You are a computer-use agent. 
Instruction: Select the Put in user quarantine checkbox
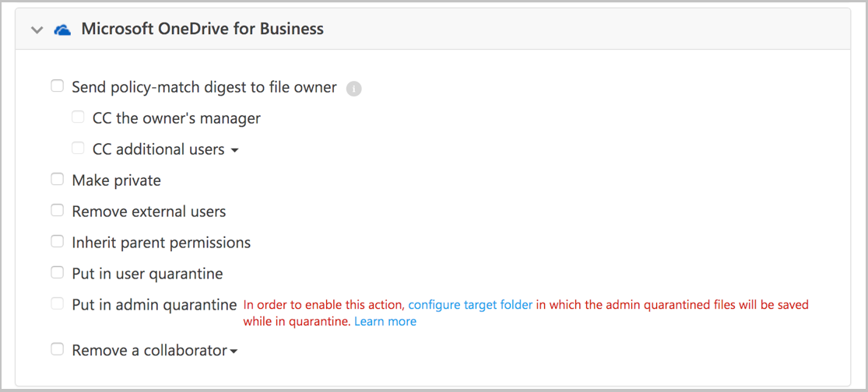(x=58, y=273)
